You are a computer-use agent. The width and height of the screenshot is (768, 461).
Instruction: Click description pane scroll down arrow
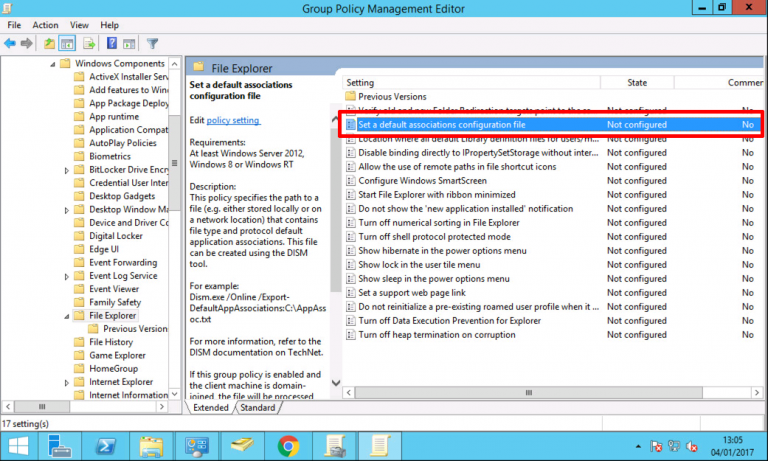[x=336, y=383]
